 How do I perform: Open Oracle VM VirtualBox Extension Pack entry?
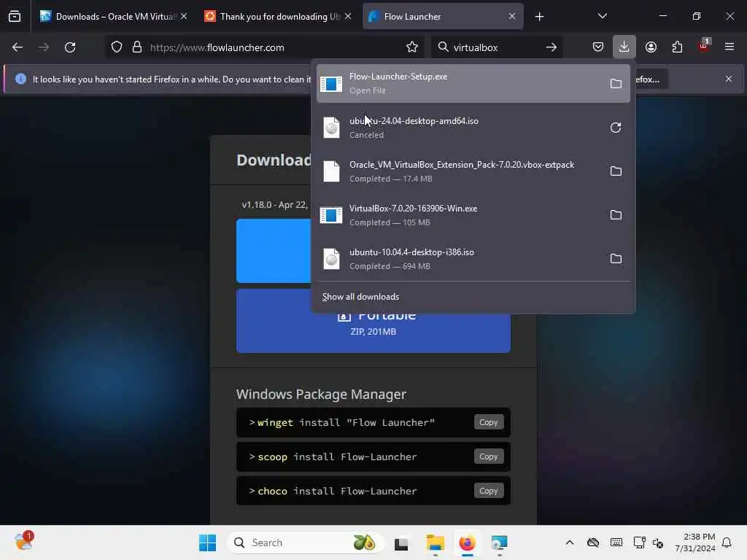pyautogui.click(x=473, y=171)
